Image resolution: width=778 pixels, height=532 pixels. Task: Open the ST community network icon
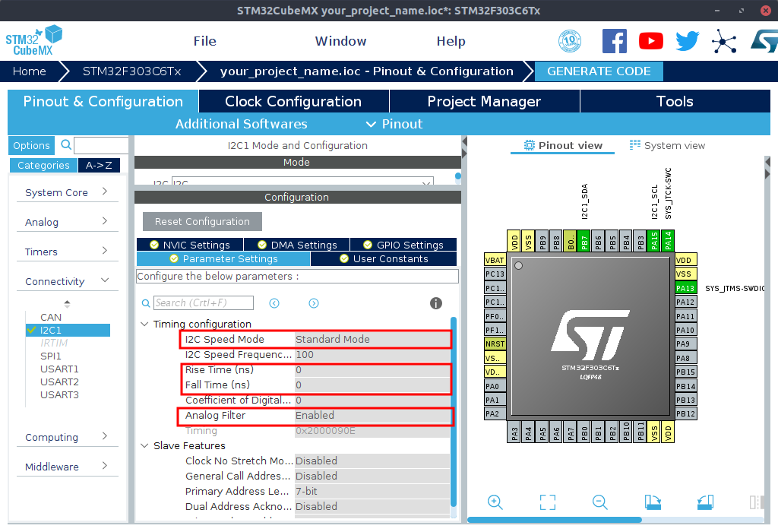click(x=723, y=41)
